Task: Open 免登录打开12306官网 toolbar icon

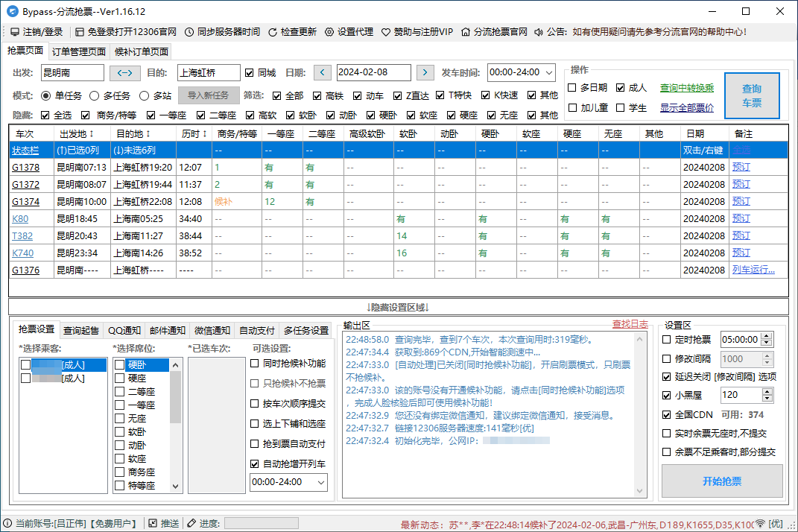Action: pyautogui.click(x=80, y=32)
